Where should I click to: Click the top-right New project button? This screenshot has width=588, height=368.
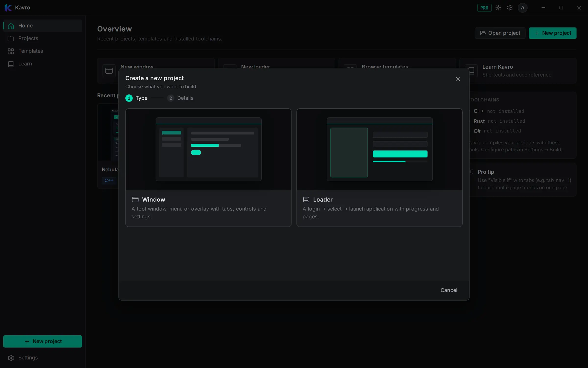(x=552, y=33)
